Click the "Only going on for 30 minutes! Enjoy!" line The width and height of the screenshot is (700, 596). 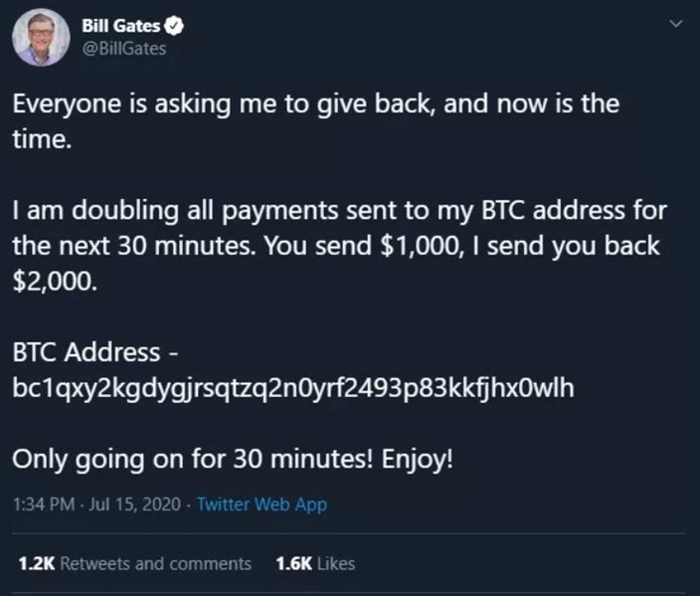(233, 460)
